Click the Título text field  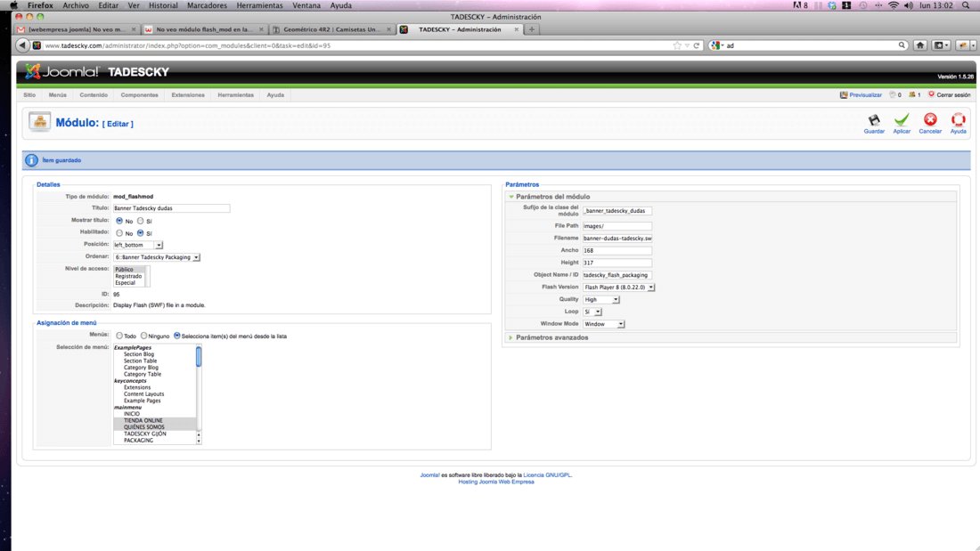click(x=171, y=208)
